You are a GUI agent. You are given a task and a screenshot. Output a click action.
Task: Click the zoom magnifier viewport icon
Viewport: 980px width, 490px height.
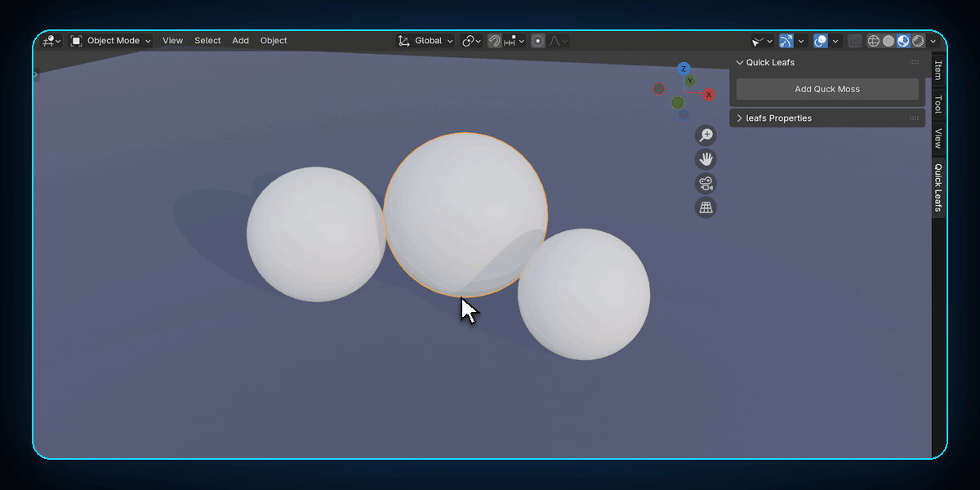click(706, 136)
